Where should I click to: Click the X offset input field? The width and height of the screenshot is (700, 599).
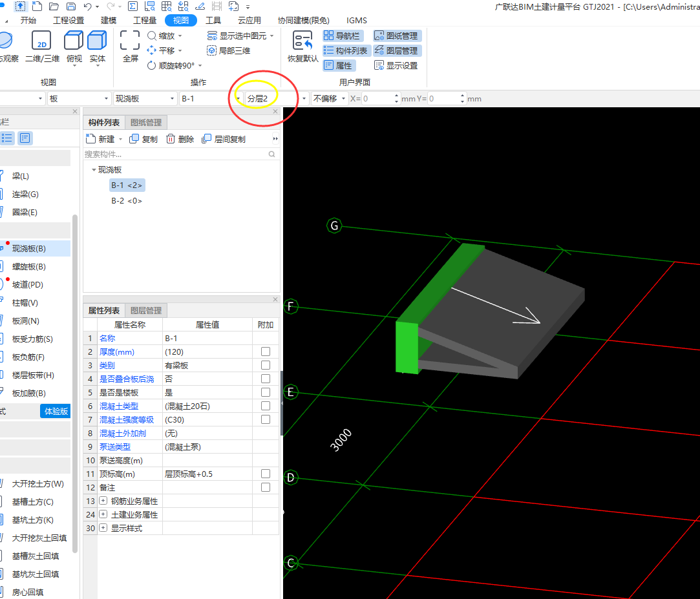377,99
